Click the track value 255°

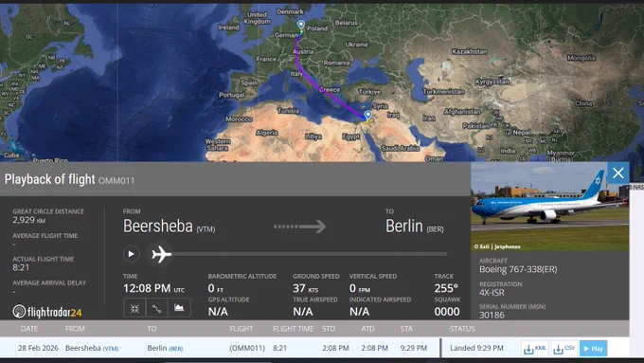446,288
